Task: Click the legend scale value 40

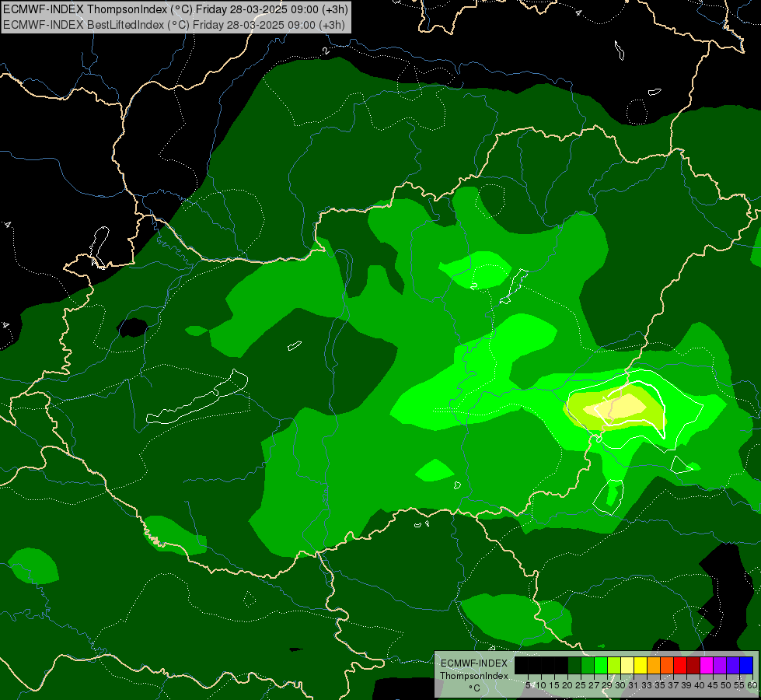Action: (700, 685)
